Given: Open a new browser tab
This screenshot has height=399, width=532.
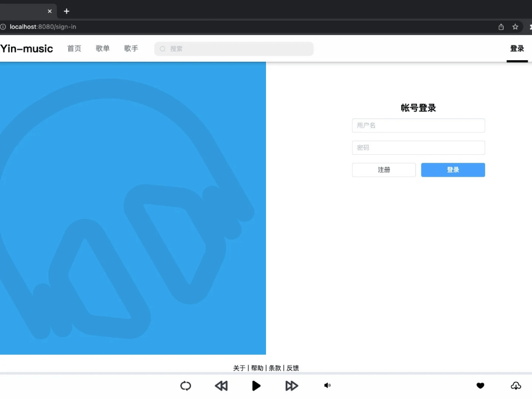Looking at the screenshot, I should coord(66,11).
